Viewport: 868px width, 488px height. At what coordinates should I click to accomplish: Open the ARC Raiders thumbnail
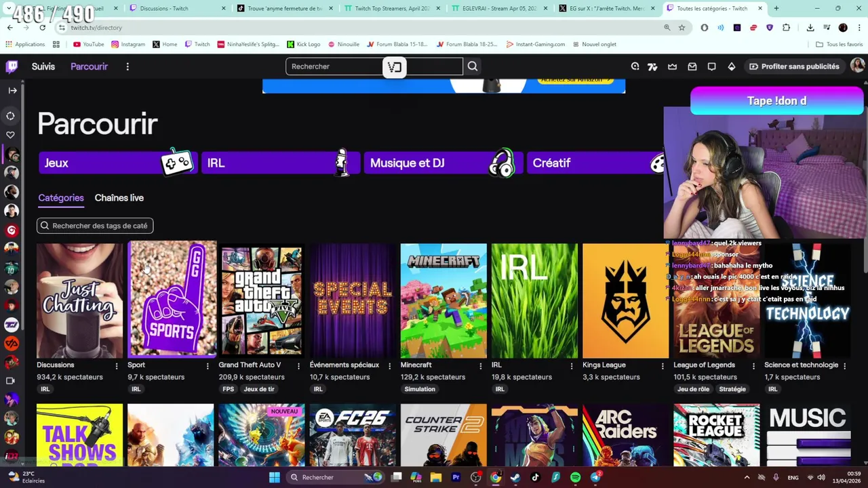[x=625, y=435]
